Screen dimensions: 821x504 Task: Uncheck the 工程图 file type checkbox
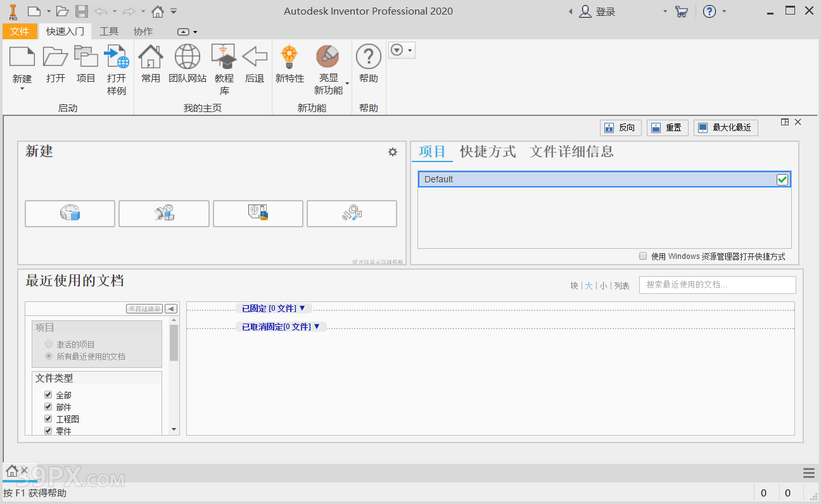click(48, 419)
